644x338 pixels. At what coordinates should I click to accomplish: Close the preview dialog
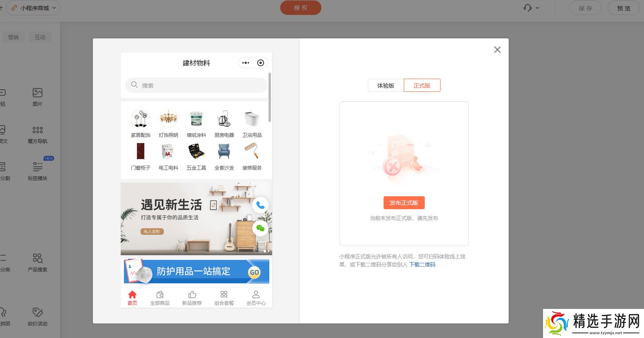[x=497, y=50]
